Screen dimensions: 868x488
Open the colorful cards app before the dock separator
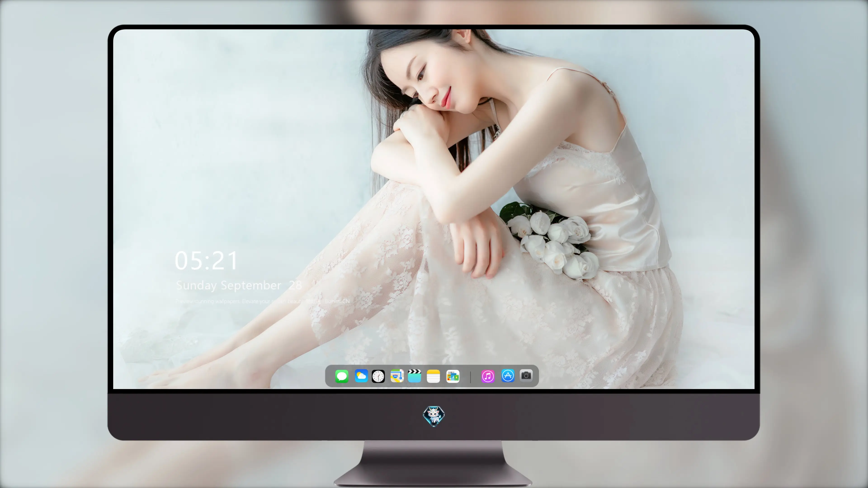(x=453, y=376)
